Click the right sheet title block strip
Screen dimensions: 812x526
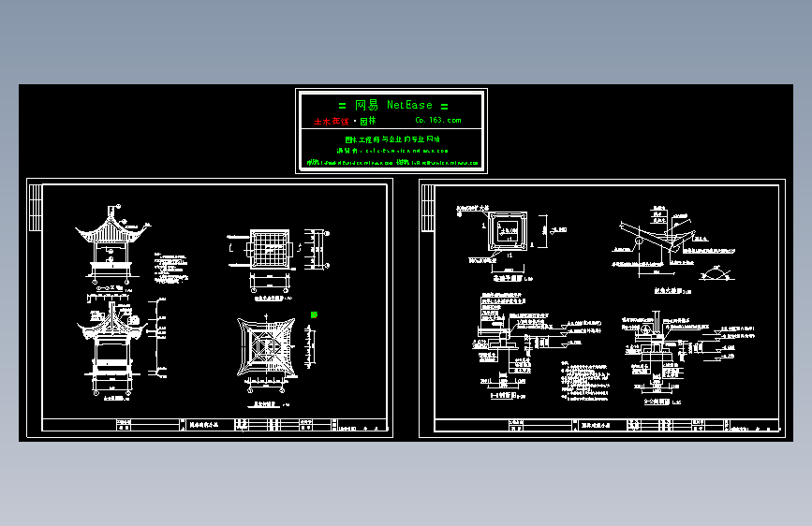pyautogui.click(x=607, y=425)
